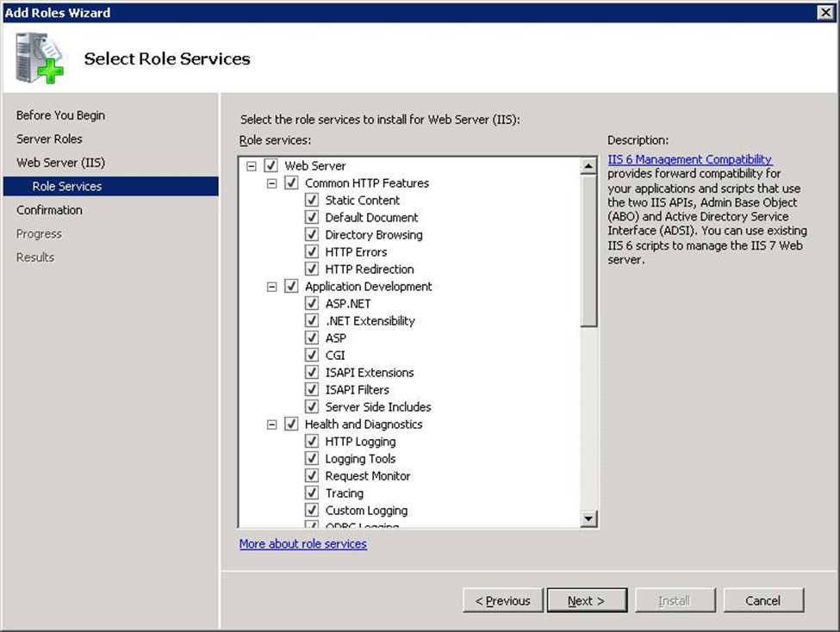Viewport: 840px width, 632px height.
Task: Close the Add Roles Wizard window
Action: (825, 12)
